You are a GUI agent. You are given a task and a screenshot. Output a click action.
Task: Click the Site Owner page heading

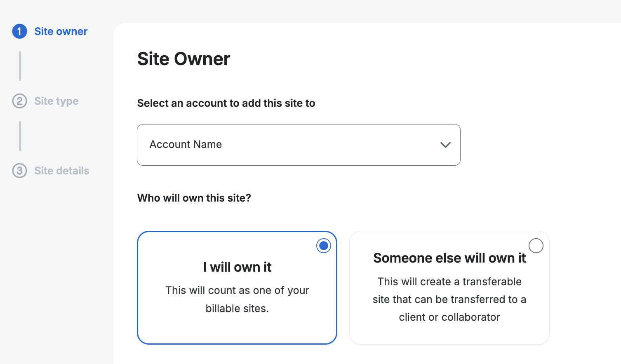point(184,59)
